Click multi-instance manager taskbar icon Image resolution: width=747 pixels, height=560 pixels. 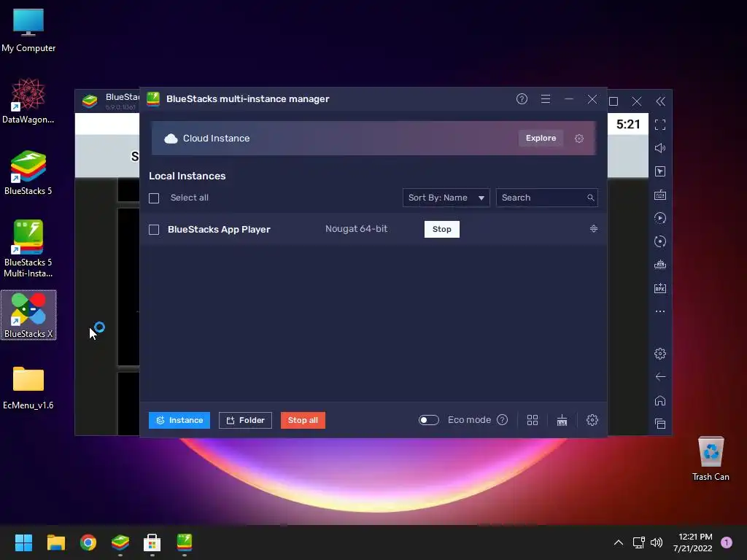[185, 542]
